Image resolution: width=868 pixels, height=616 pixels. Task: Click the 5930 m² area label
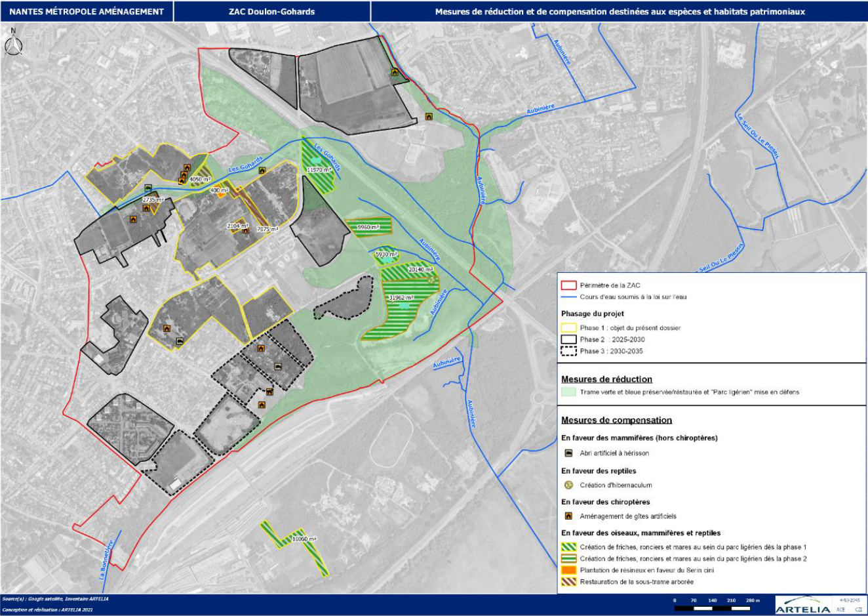pyautogui.click(x=386, y=254)
